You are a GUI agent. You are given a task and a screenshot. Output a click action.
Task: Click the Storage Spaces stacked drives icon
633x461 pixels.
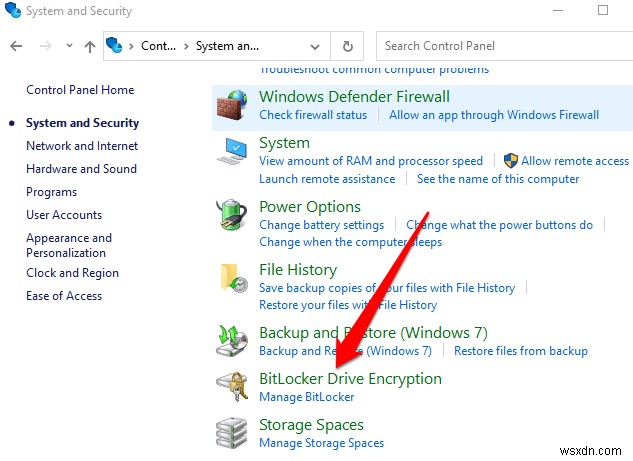232,433
